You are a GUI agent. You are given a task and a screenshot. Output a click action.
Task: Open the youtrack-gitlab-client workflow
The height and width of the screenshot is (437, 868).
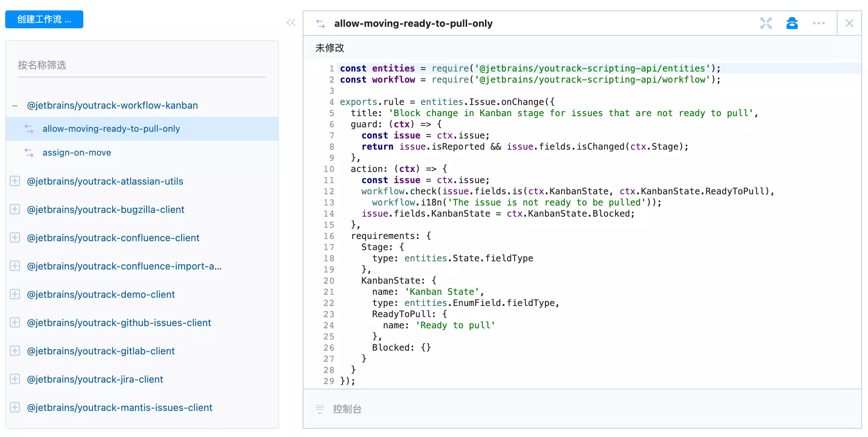(101, 351)
